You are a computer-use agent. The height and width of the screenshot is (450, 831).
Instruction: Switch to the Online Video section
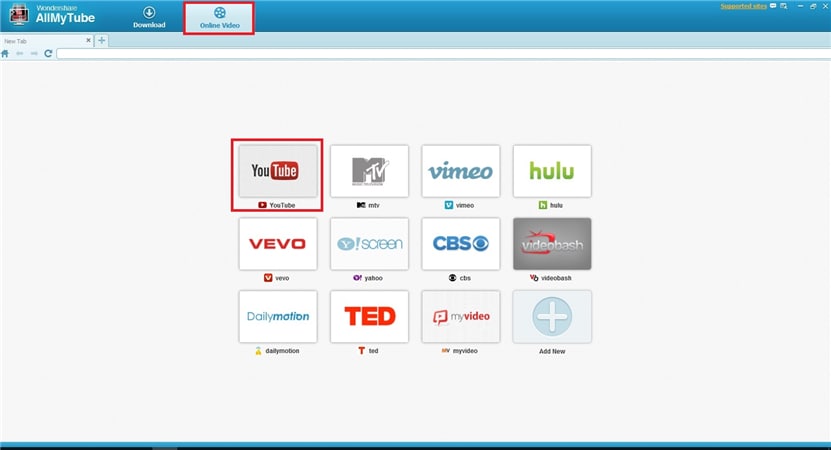tap(219, 18)
